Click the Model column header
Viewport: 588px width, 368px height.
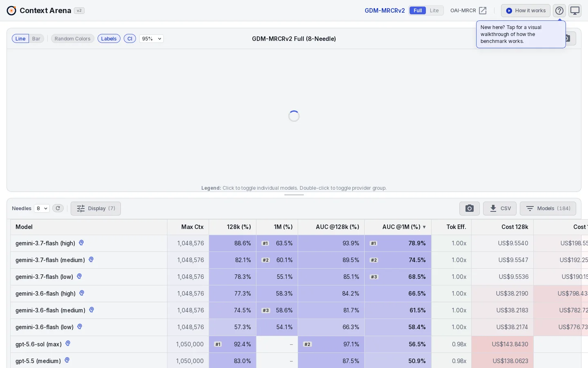(89, 227)
